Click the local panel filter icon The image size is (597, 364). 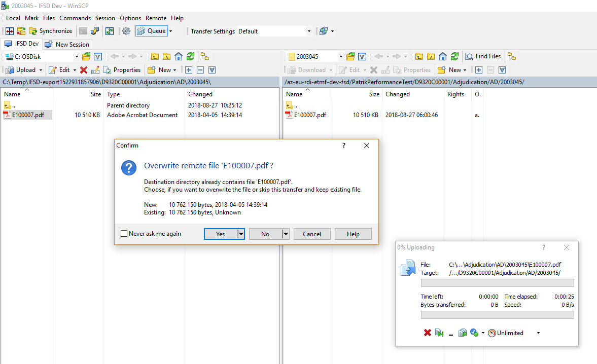[x=98, y=56]
